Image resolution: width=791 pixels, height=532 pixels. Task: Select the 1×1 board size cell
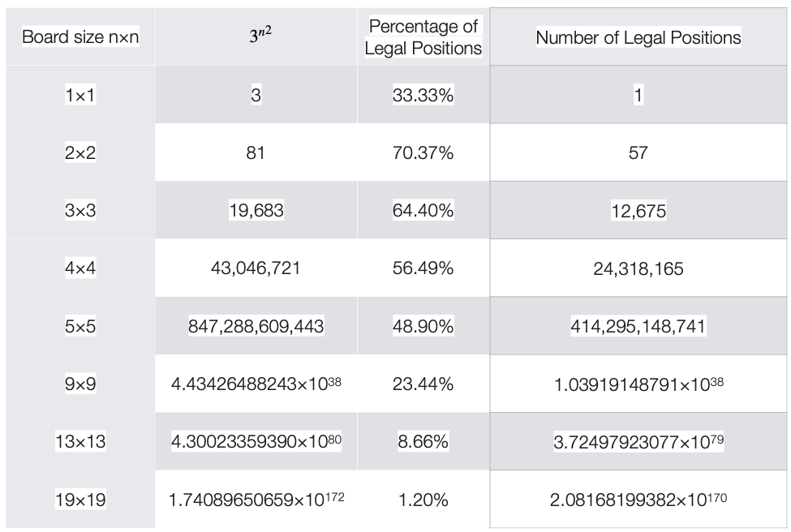80,95
